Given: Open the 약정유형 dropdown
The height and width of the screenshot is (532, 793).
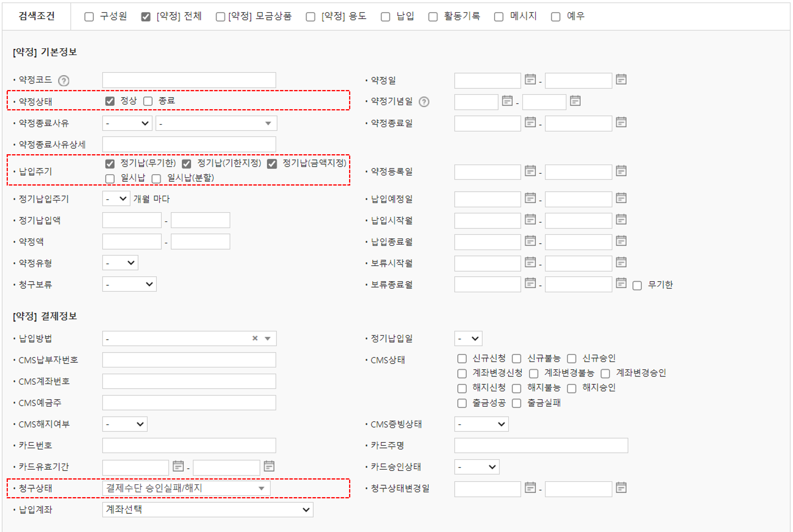Looking at the screenshot, I should click(x=120, y=263).
